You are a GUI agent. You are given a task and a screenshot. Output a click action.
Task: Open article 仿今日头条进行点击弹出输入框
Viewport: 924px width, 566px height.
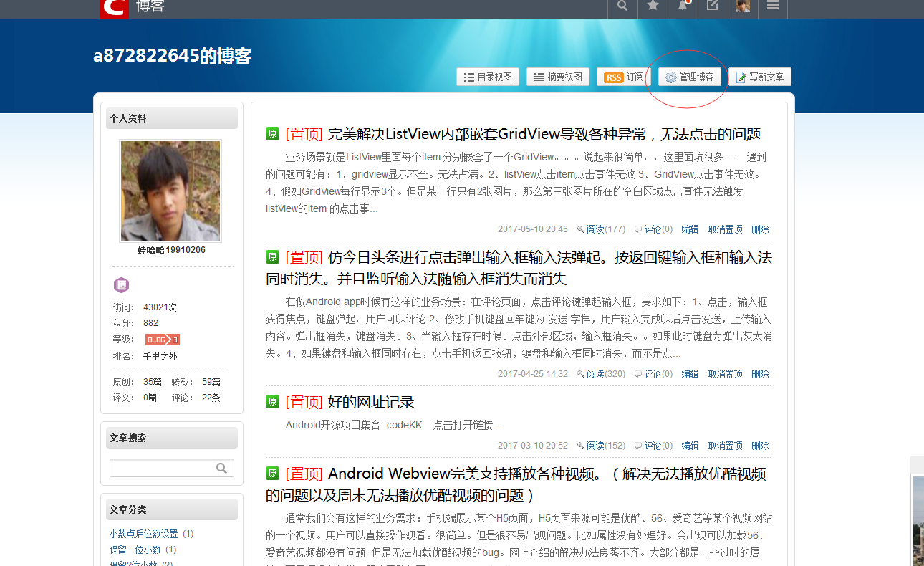519,268
